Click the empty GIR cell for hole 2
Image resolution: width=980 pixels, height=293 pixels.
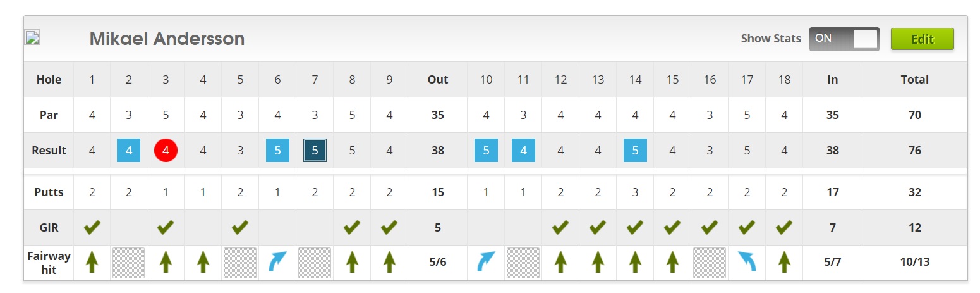pos(129,228)
